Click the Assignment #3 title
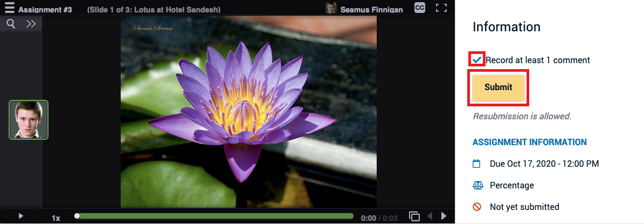 (x=45, y=9)
